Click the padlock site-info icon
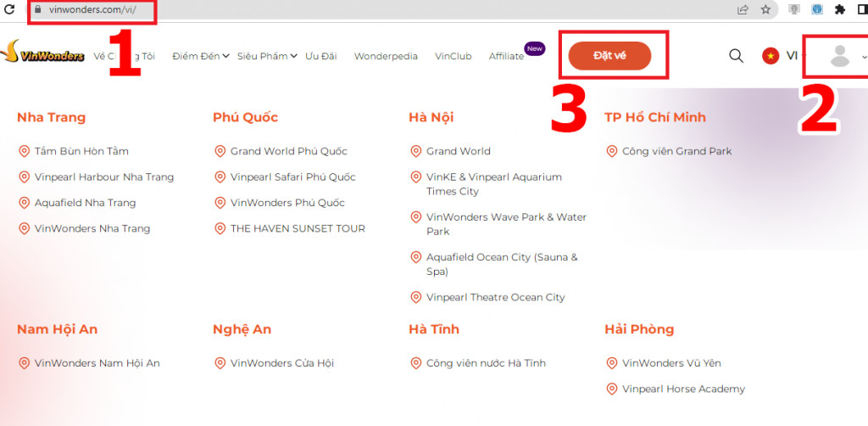This screenshot has width=868, height=426. [38, 9]
